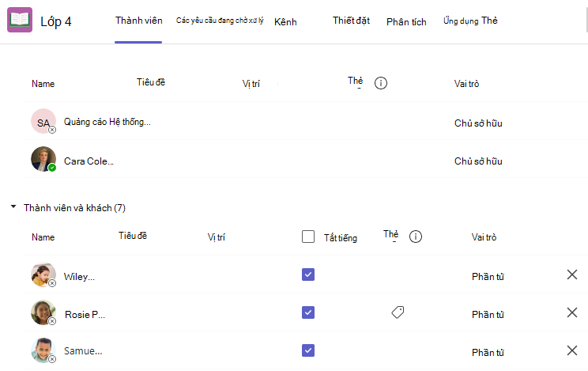588x371 pixels.
Task: Go to the Phân tích tab
Action: pos(406,22)
